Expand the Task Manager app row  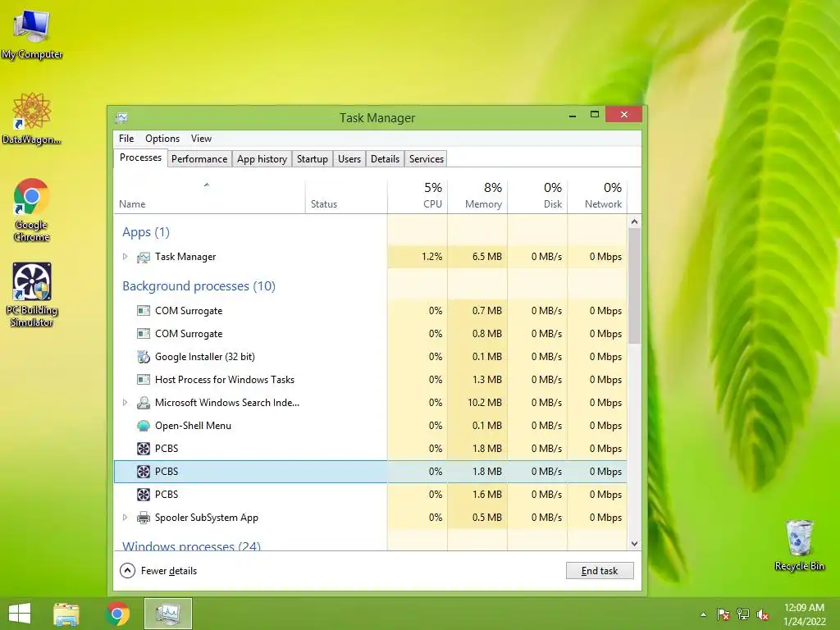125,257
